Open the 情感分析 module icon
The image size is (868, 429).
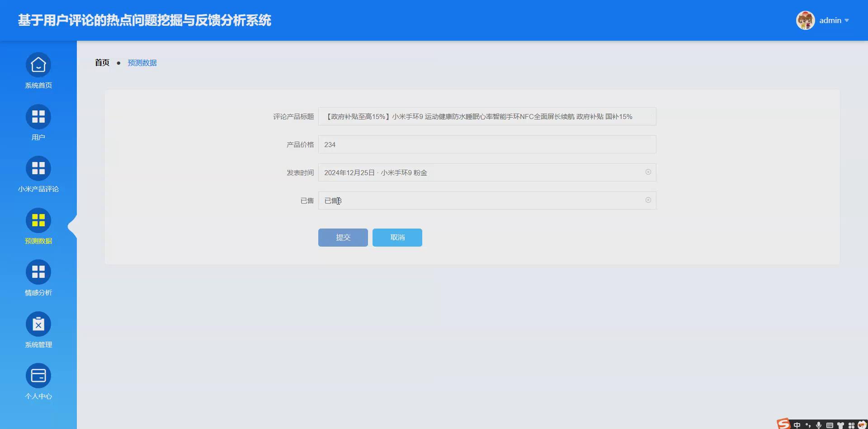[x=38, y=272]
